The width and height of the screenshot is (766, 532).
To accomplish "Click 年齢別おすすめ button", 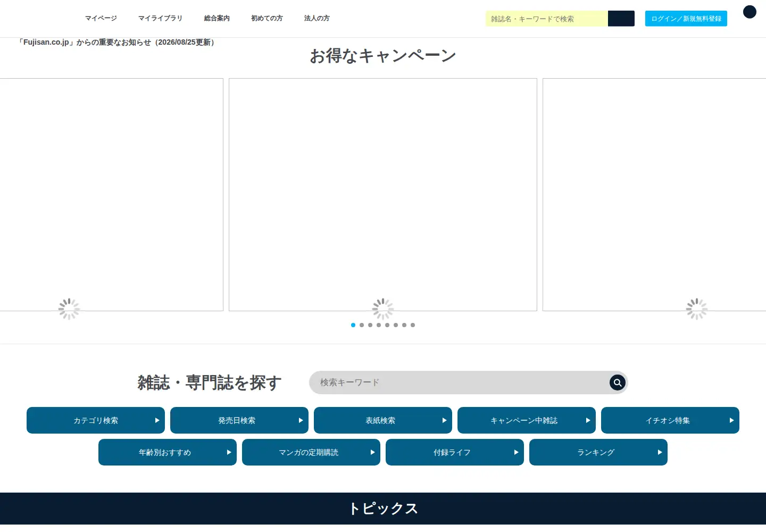I will (168, 452).
